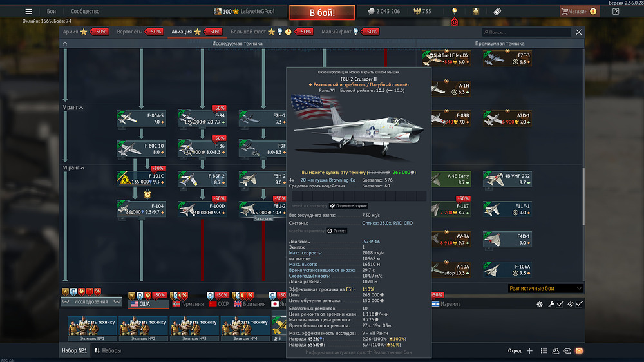Viewport: 644px width, 362px height.
Task: Click the Golden Eagles 735 balance
Action: (422, 12)
